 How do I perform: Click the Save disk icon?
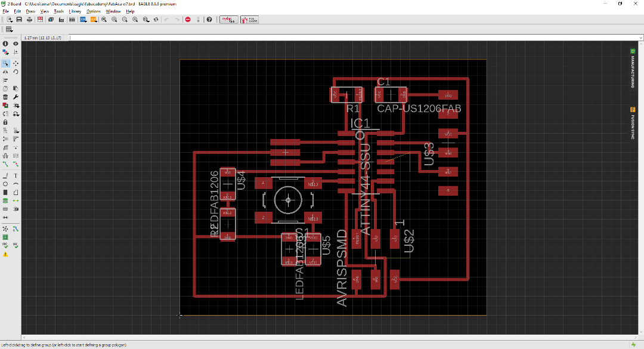click(19, 20)
